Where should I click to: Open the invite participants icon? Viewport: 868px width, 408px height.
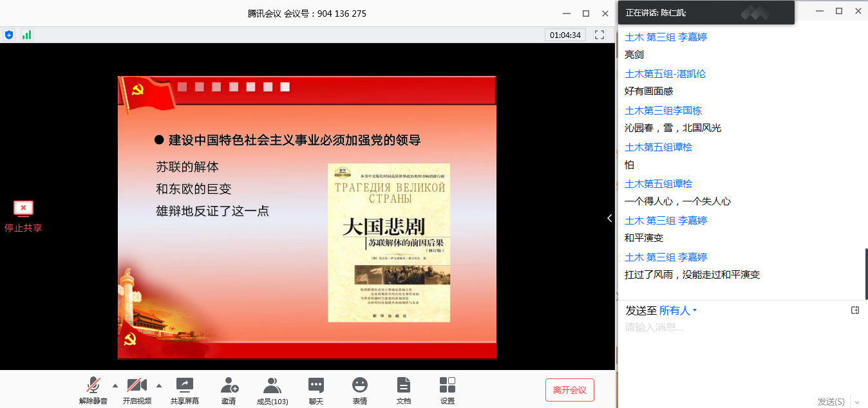[x=229, y=390]
